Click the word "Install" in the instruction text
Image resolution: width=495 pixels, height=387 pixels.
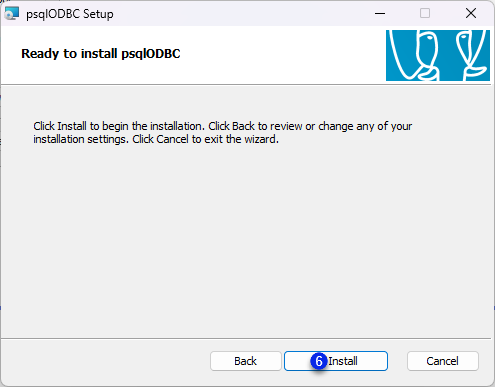click(72, 126)
